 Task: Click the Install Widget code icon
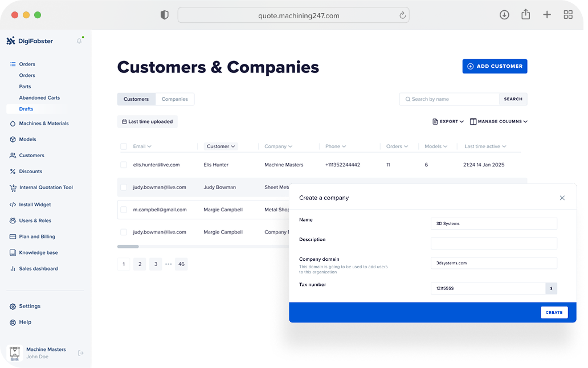point(13,205)
